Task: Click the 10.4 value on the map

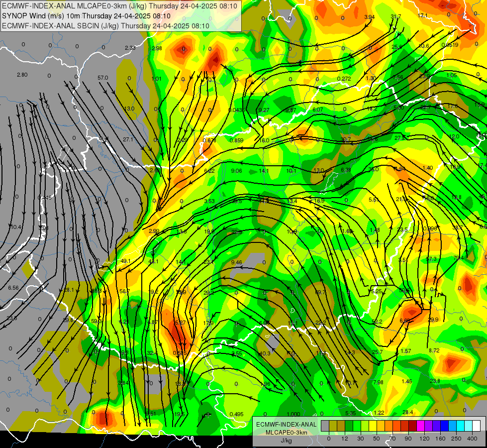Action: point(16,227)
